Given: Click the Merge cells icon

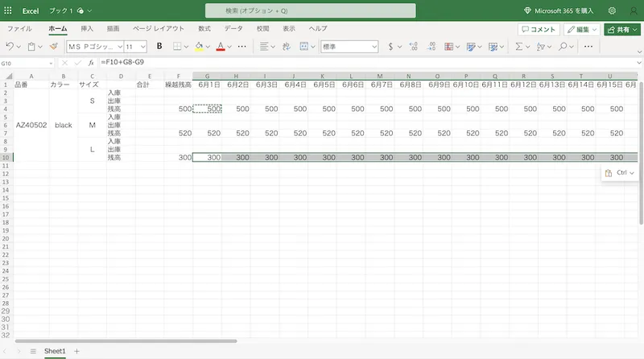Looking at the screenshot, I should pyautogui.click(x=304, y=47).
